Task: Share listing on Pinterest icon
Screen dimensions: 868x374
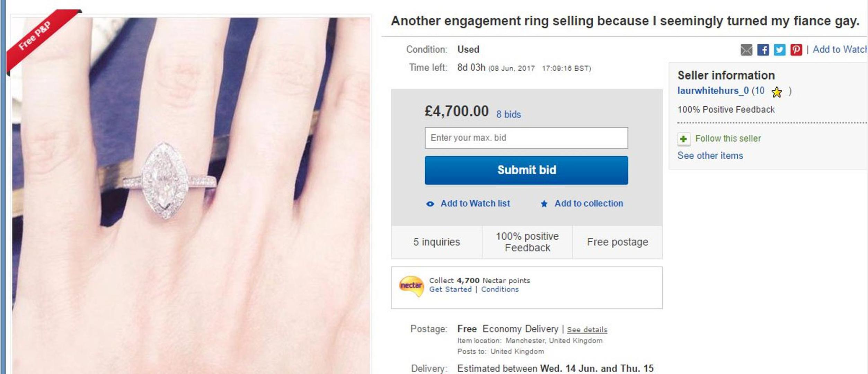Action: point(796,50)
